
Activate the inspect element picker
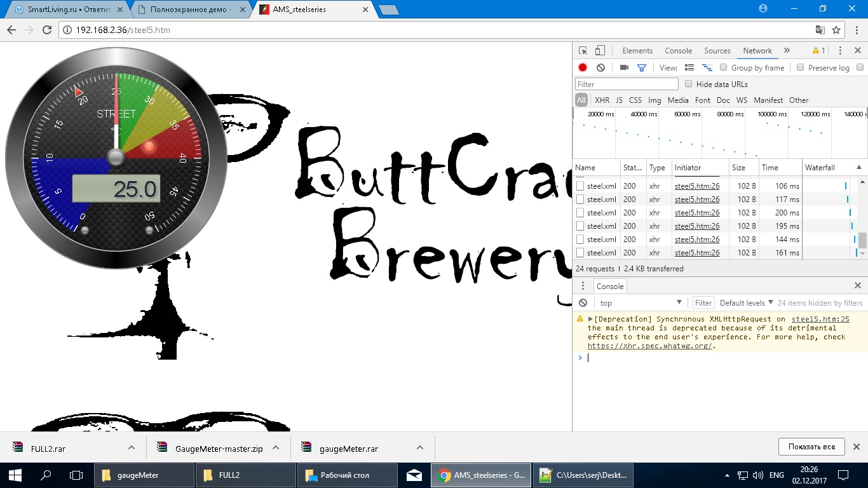coord(583,51)
